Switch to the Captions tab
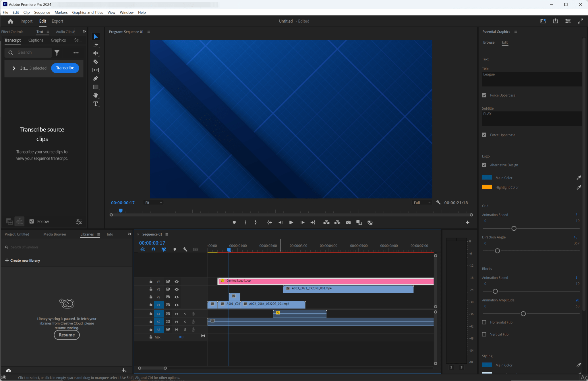588x381 pixels. [36, 40]
